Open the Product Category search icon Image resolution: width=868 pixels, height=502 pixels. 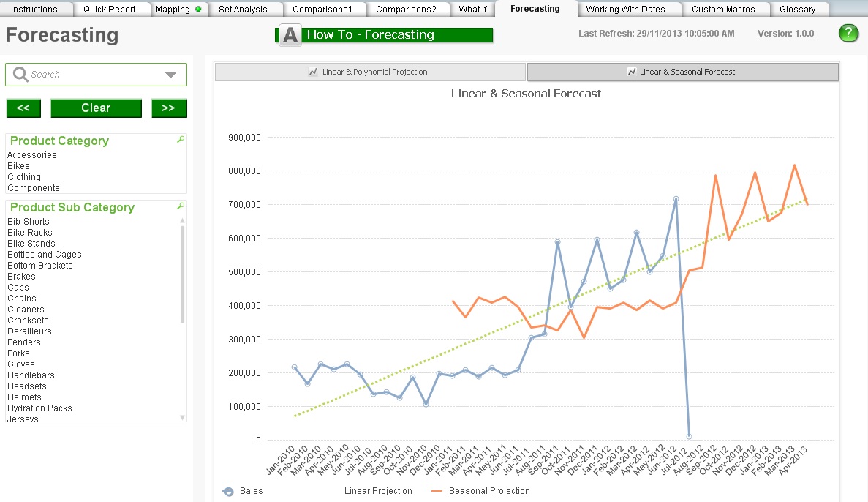(180, 138)
